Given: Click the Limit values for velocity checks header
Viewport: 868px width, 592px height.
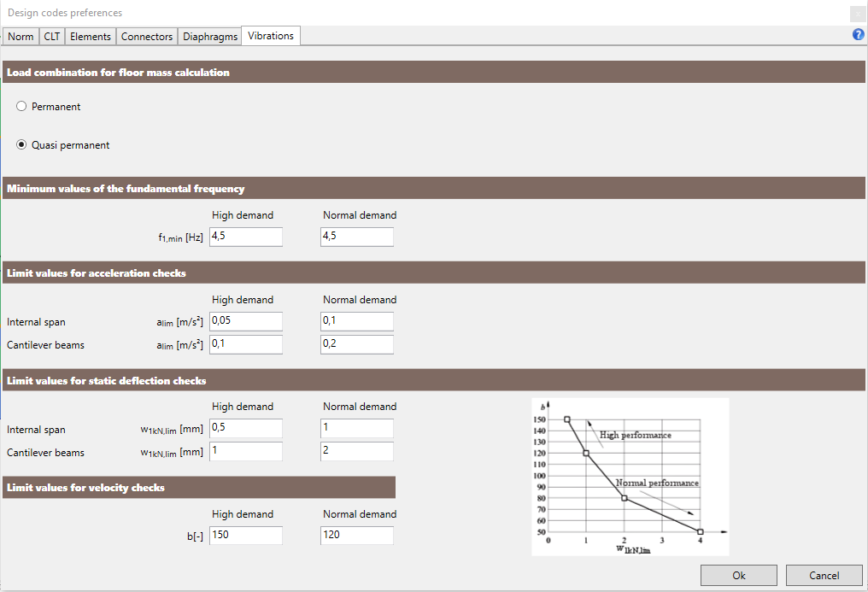Looking at the screenshot, I should coord(199,488).
